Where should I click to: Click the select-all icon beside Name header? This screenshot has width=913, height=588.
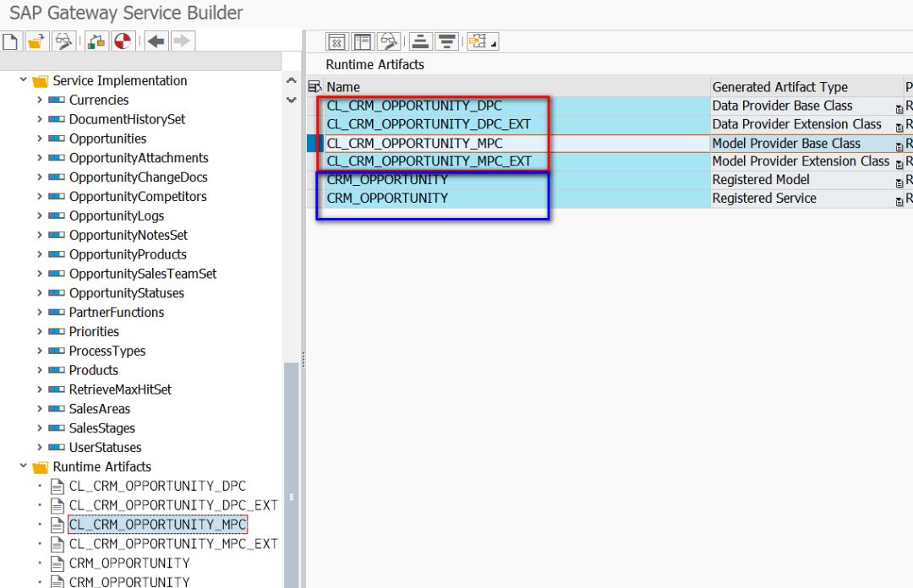pyautogui.click(x=314, y=87)
